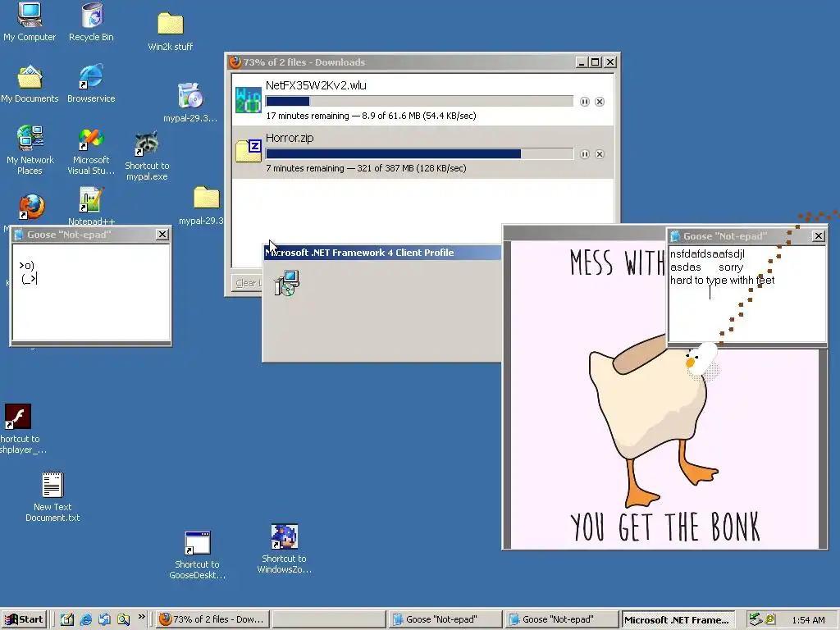Launch Microsoft Visual Studio shortcut
The image size is (840, 630).
(90, 140)
